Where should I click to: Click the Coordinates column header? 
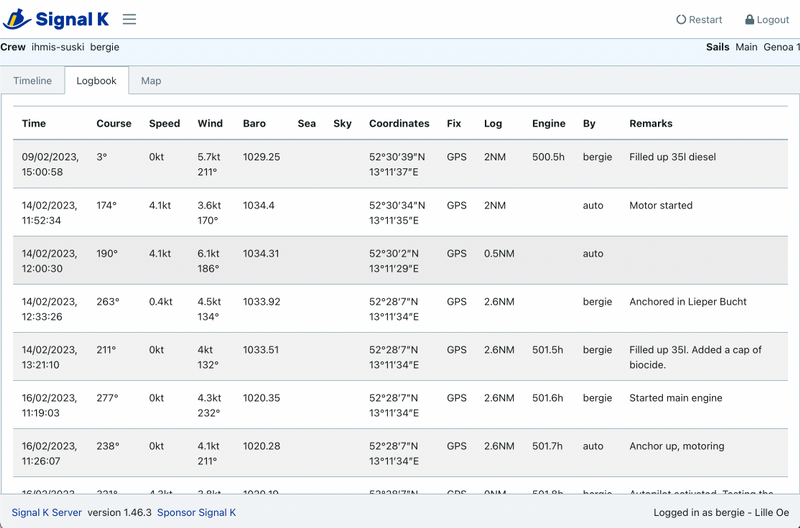(399, 124)
